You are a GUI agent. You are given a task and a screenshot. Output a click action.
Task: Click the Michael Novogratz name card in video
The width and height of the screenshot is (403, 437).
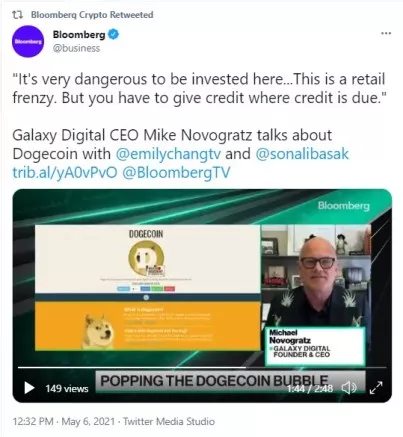pyautogui.click(x=315, y=346)
